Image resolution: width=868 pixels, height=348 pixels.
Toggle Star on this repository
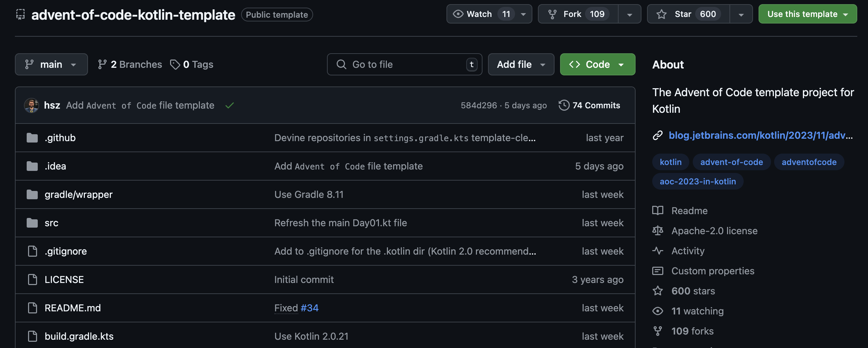(688, 14)
